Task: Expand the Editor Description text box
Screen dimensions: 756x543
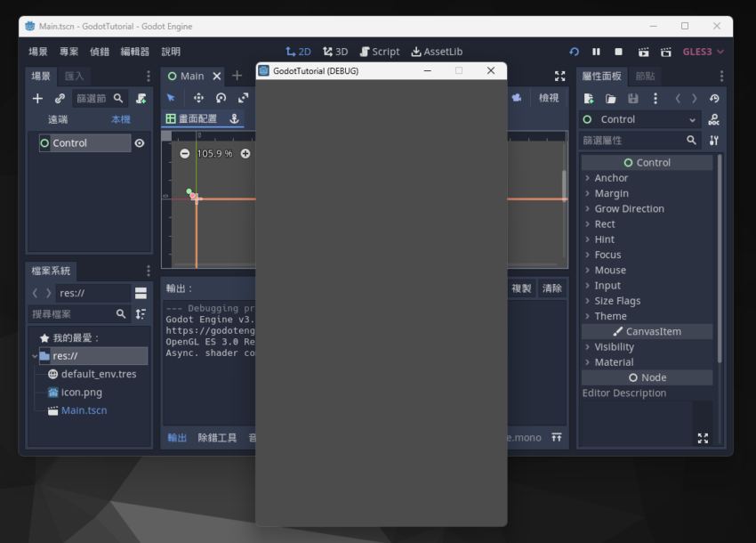Action: pyautogui.click(x=703, y=438)
